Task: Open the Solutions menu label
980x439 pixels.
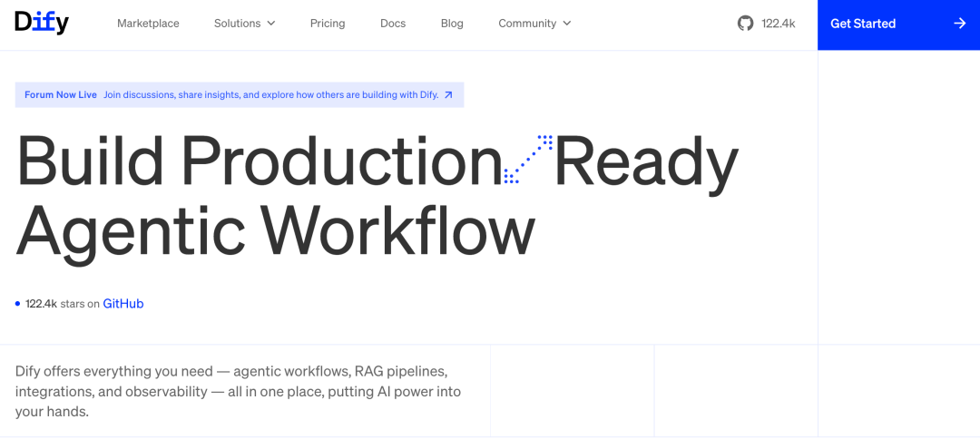Action: [238, 24]
